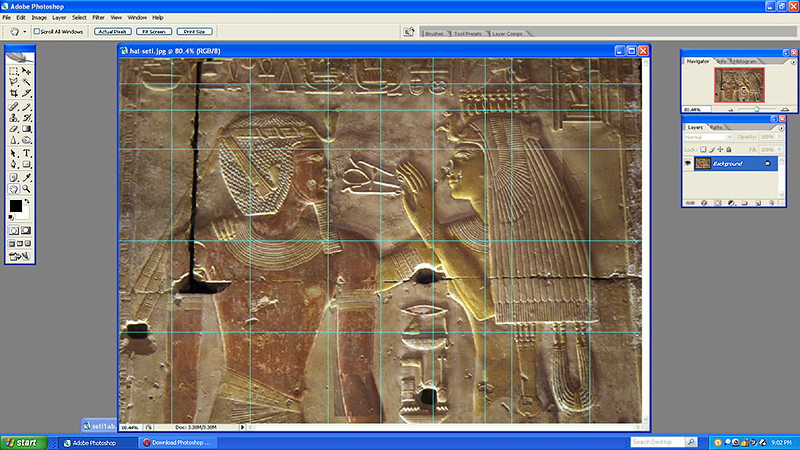Select the Magic Wand tool
The height and width of the screenshot is (450, 800).
click(x=26, y=82)
